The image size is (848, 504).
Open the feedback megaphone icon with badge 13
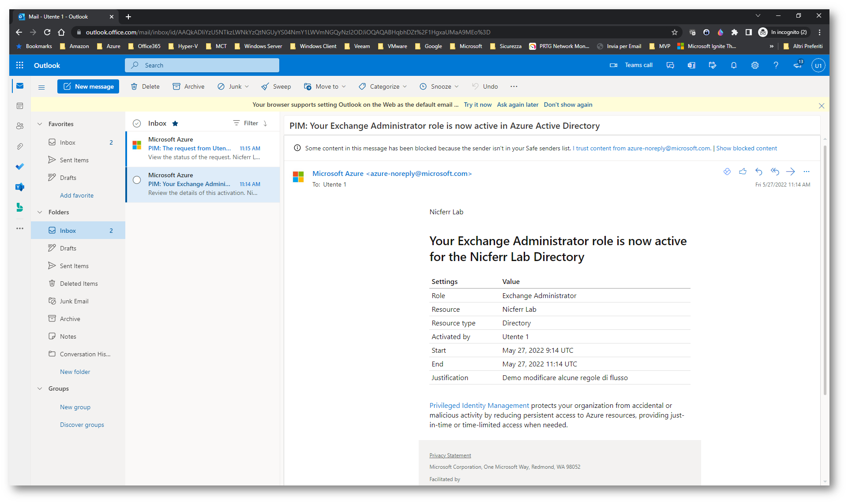[798, 65]
